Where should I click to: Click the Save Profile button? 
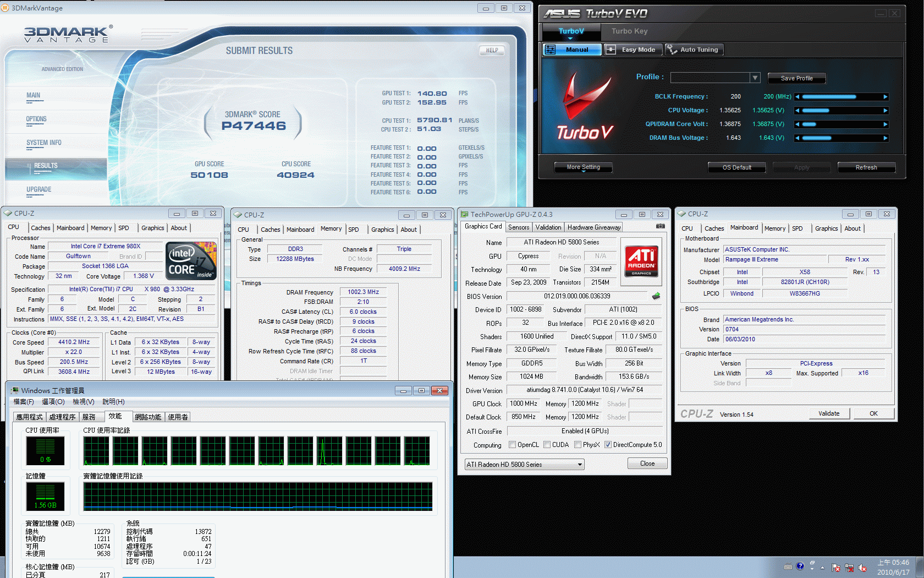coord(796,78)
